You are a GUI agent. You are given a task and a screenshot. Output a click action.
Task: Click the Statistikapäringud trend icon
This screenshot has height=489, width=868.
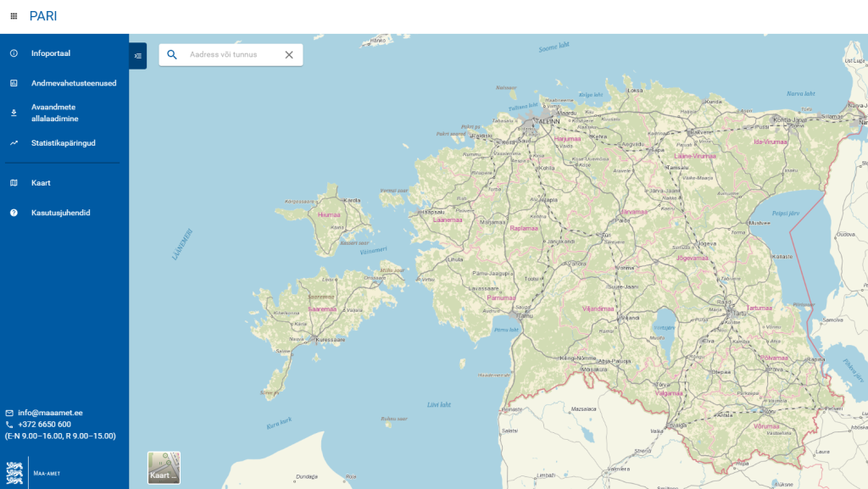click(x=14, y=142)
